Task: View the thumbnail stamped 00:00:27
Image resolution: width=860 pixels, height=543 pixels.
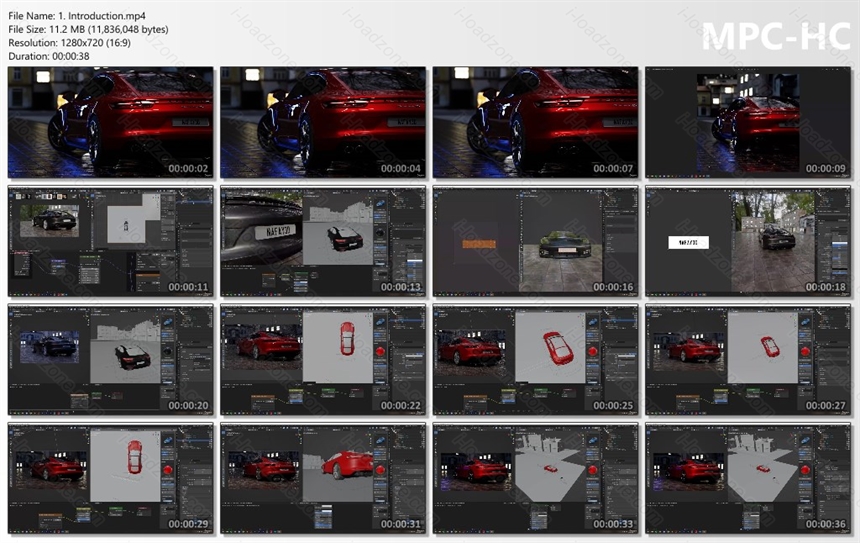Action: point(748,360)
